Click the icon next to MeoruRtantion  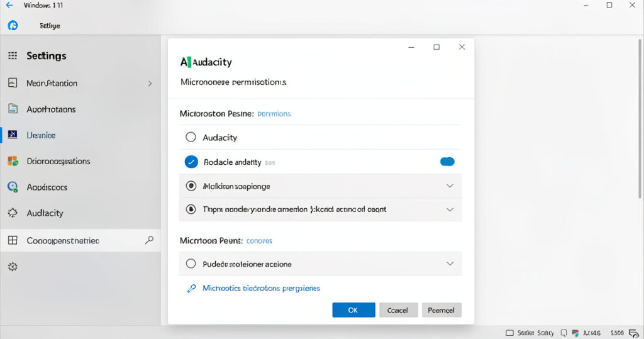(x=13, y=83)
